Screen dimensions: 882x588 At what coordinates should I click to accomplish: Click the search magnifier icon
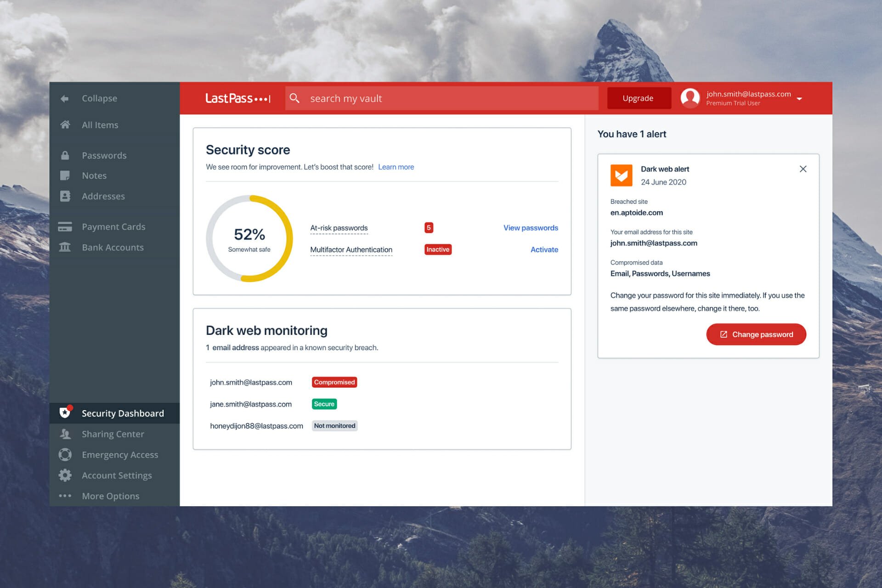pyautogui.click(x=294, y=98)
